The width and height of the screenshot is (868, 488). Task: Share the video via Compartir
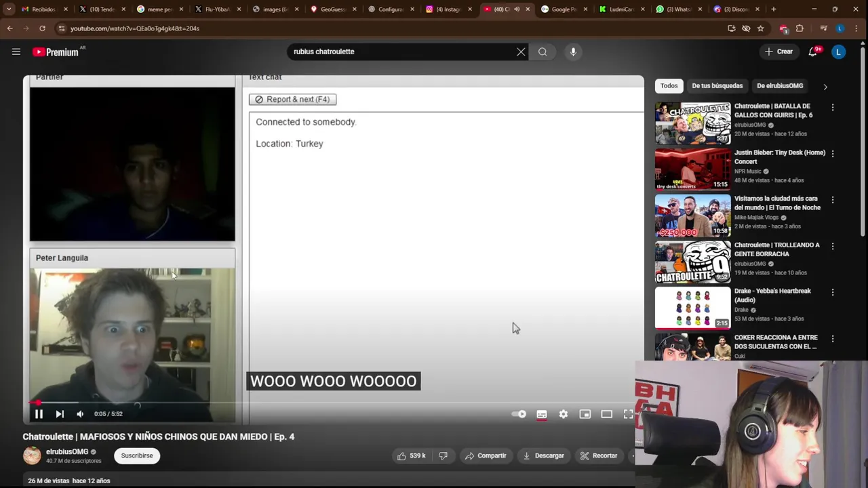tap(486, 455)
